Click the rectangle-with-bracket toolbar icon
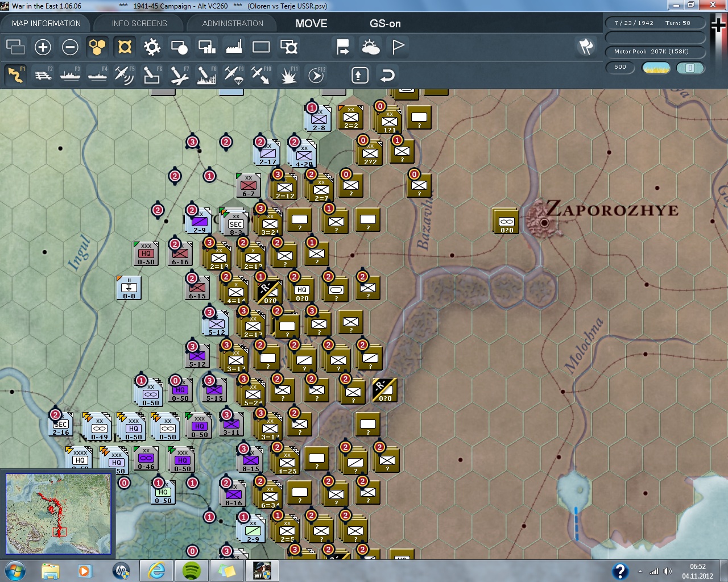 coord(288,47)
